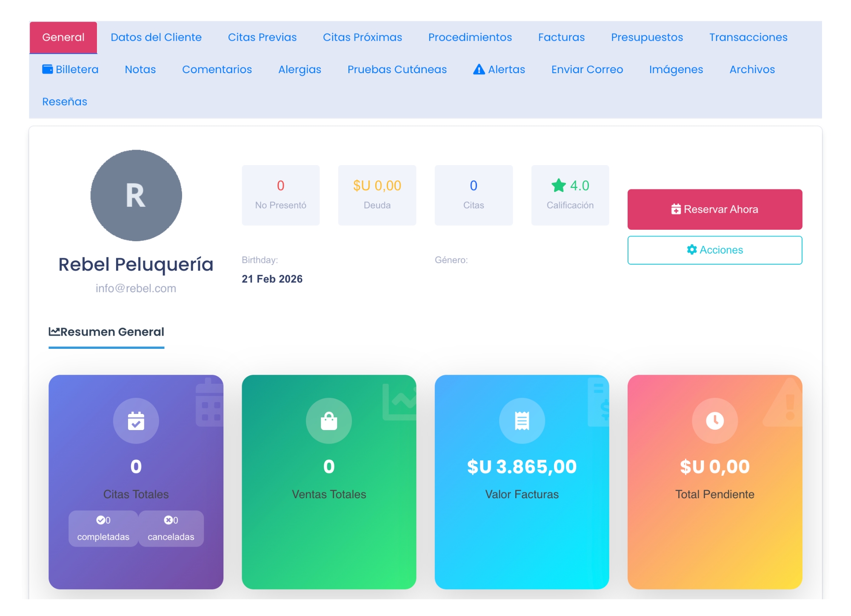
Task: Click the chart icon beside Resumen General
Action: [x=54, y=331]
